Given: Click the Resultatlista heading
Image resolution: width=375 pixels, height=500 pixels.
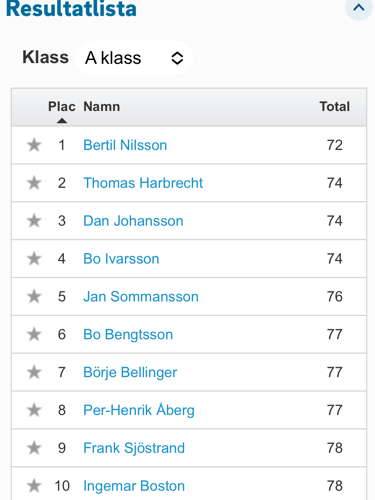Looking at the screenshot, I should click(71, 9).
